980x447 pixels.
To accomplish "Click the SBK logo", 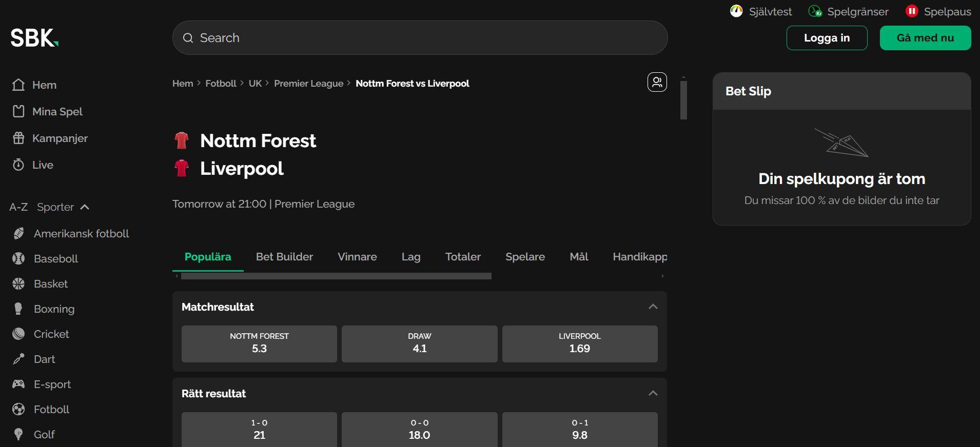I will 34,38.
